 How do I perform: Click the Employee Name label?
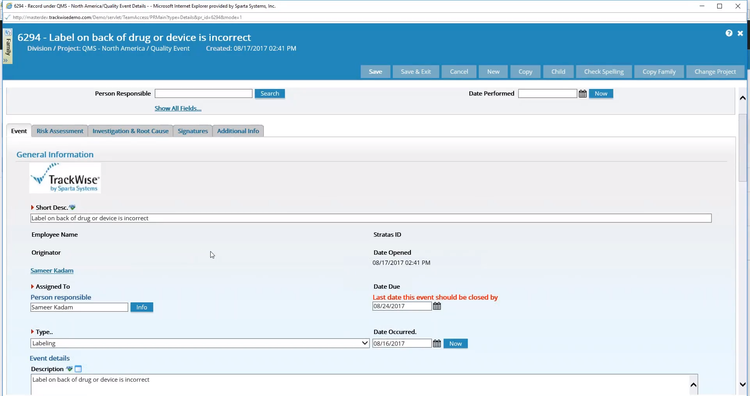pos(55,235)
